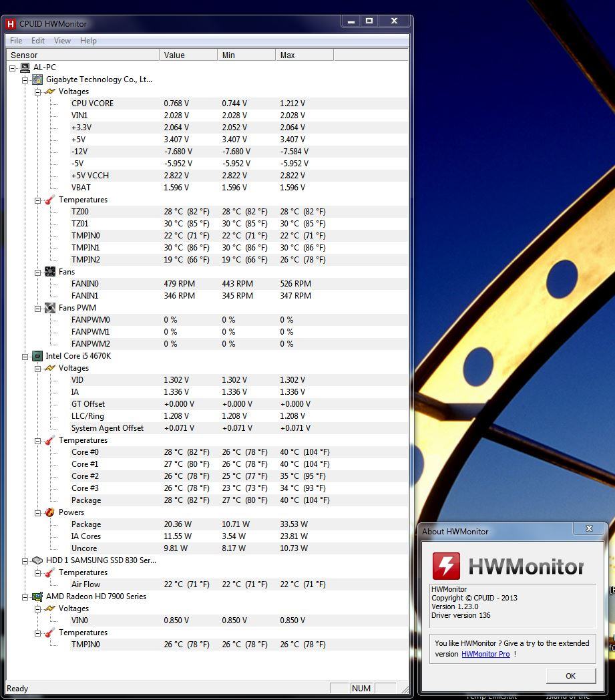This screenshot has width=615, height=700.
Task: Select the Air Flow temperature row
Action: (x=239, y=584)
